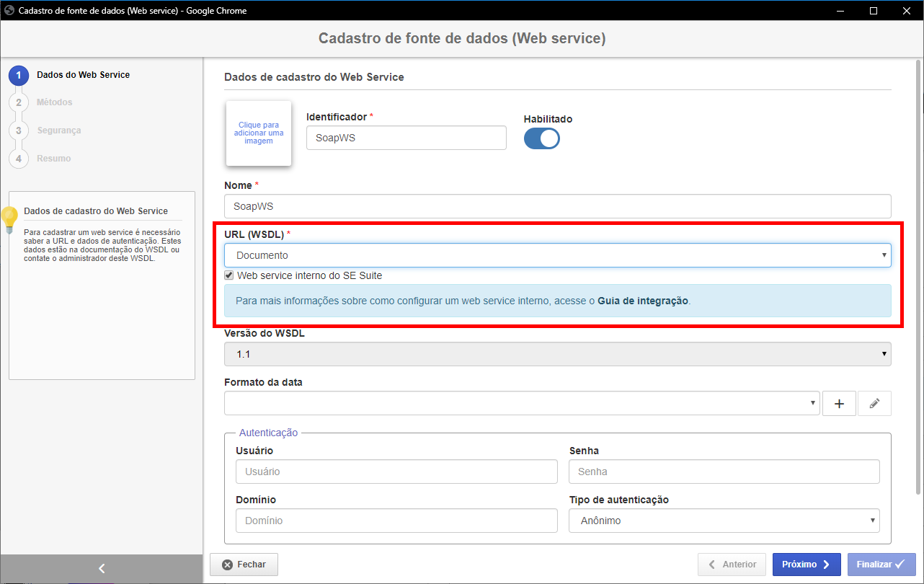Click the Identificador input field
The image size is (924, 584).
point(407,138)
